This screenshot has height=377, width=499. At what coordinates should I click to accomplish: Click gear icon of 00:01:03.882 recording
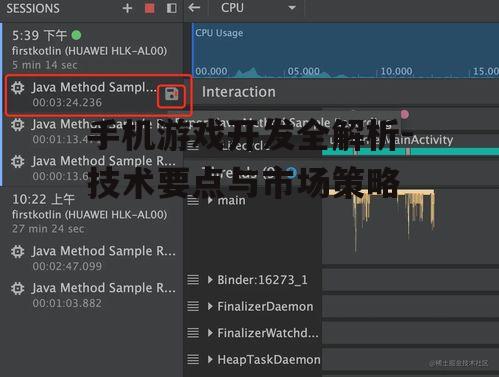tap(17, 288)
